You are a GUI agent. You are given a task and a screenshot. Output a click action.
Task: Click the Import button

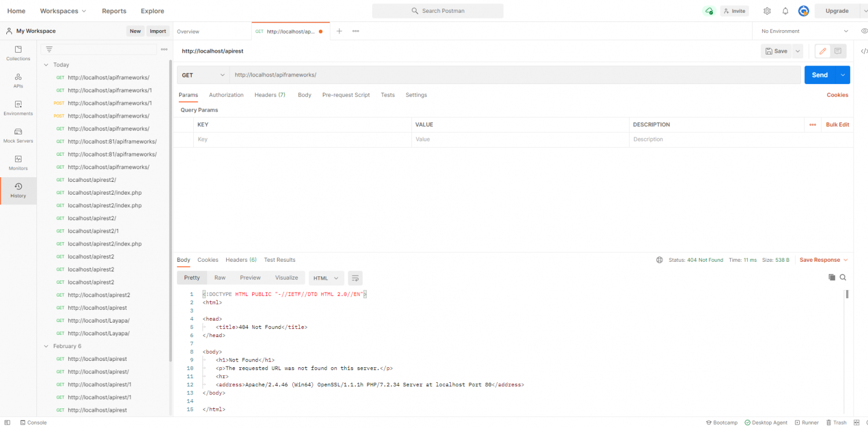(x=157, y=31)
